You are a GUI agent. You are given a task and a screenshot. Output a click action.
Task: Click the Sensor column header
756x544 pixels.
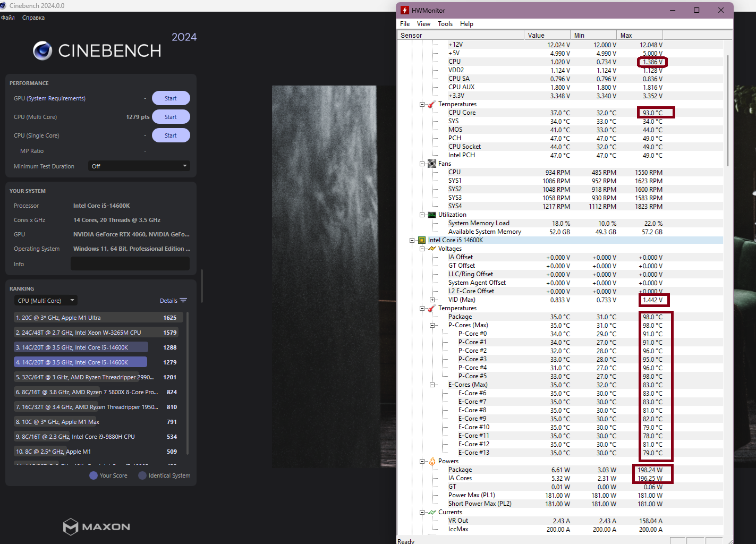click(461, 35)
